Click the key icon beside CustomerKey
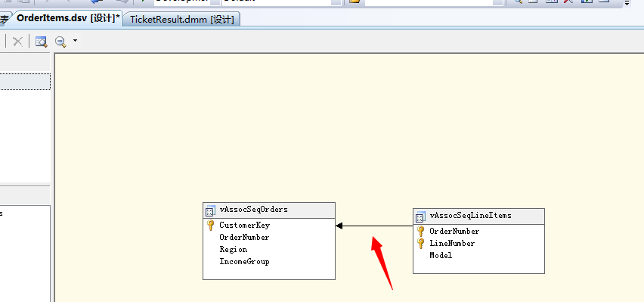Screen dimensions: 644x302 (211, 225)
